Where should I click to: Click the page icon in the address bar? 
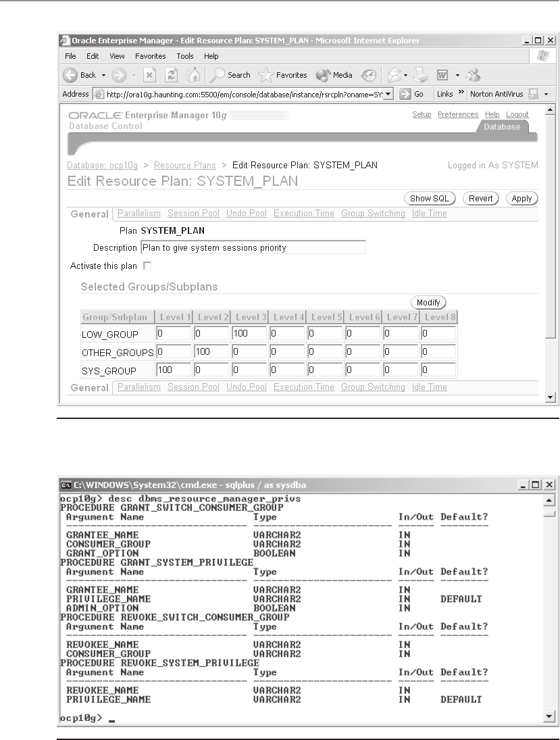[99, 95]
